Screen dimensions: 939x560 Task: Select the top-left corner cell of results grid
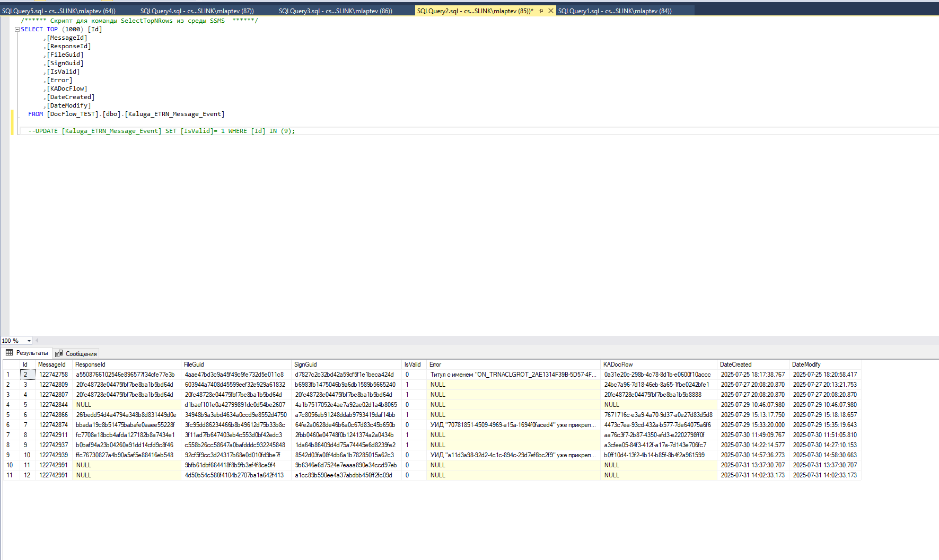click(x=11, y=365)
